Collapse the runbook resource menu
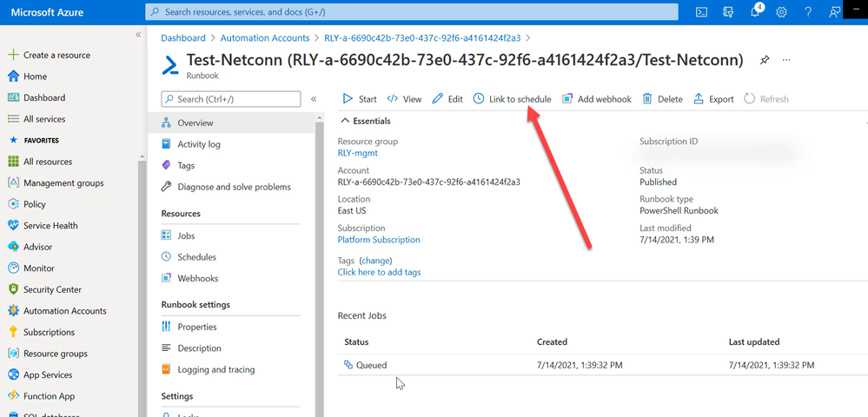The width and height of the screenshot is (868, 417). pos(314,99)
